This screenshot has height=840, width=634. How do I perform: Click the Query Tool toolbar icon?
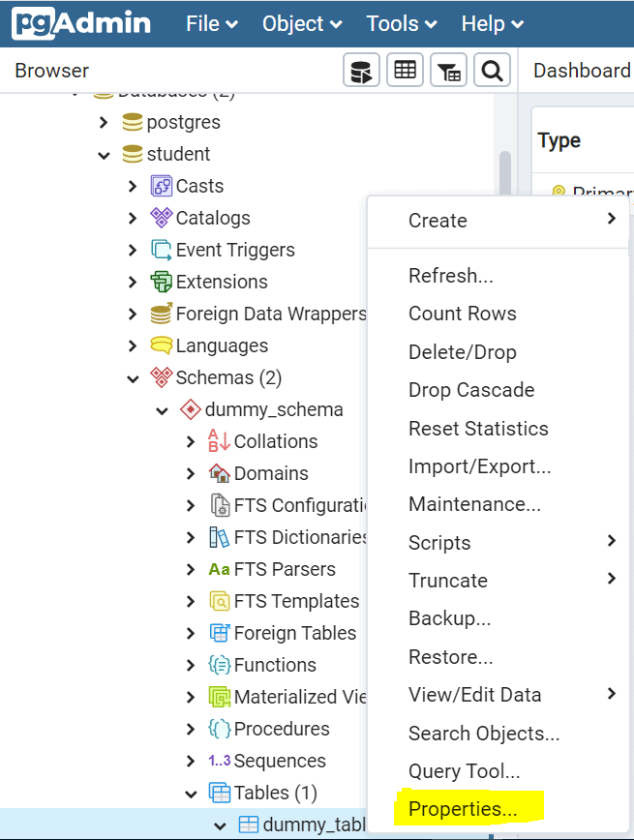(x=361, y=70)
